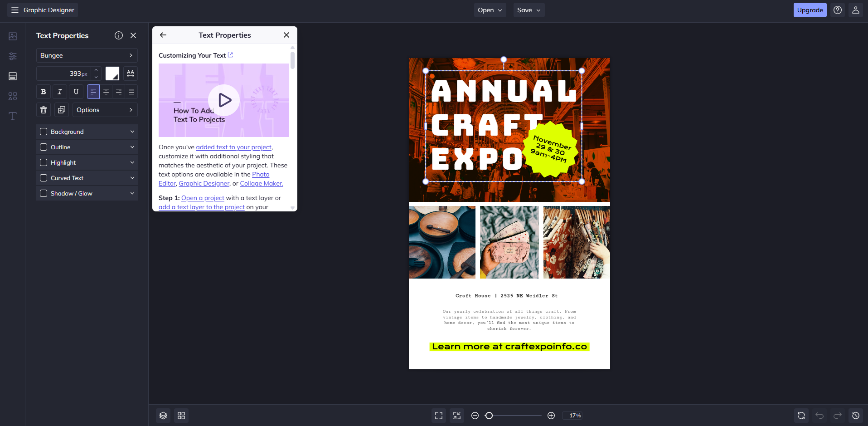Follow 'add a text layer to the project' link
This screenshot has width=868, height=426.
(202, 207)
